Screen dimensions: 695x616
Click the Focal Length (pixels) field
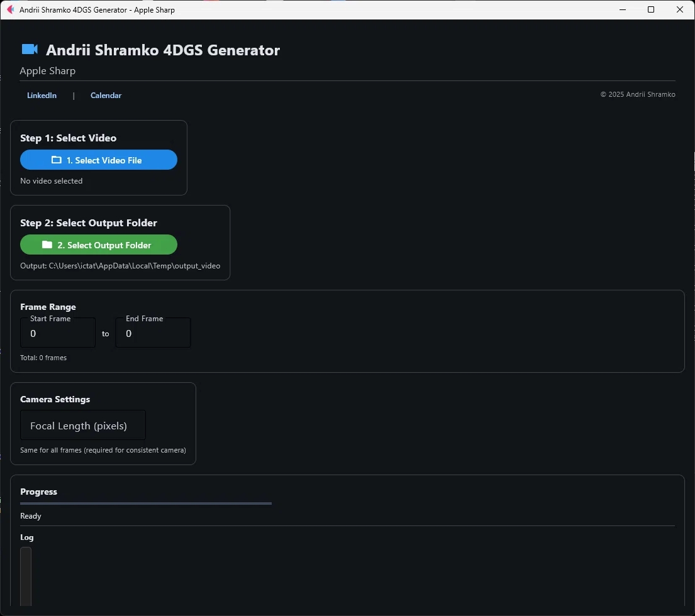tap(83, 425)
